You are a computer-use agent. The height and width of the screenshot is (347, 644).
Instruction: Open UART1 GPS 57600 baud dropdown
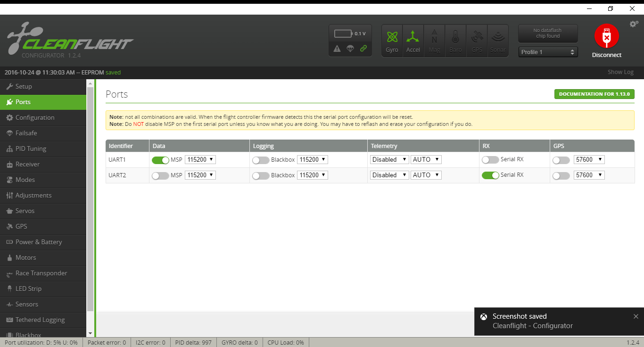[589, 159]
